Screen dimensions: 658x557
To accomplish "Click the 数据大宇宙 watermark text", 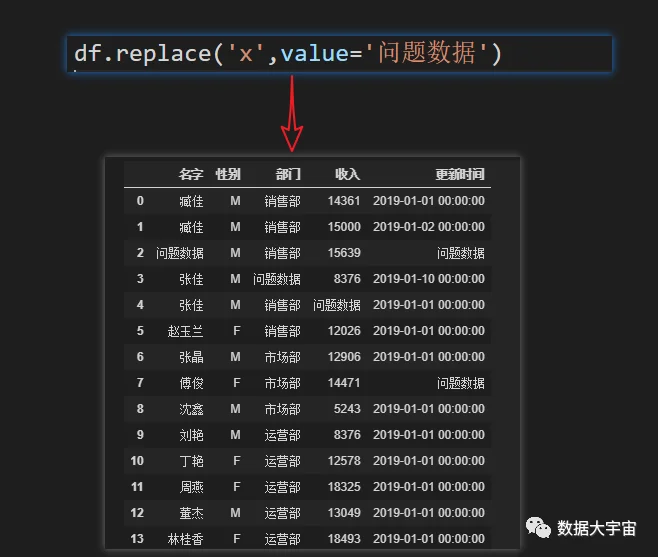I will 597,528.
